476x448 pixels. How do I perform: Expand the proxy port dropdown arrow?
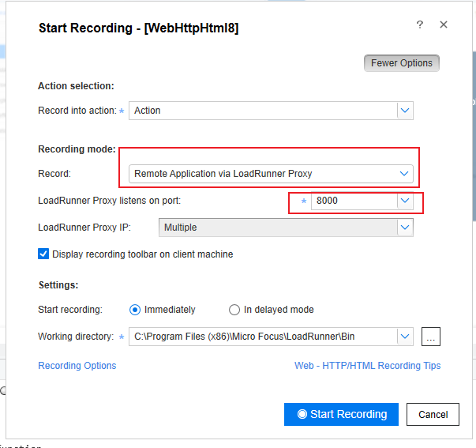405,201
